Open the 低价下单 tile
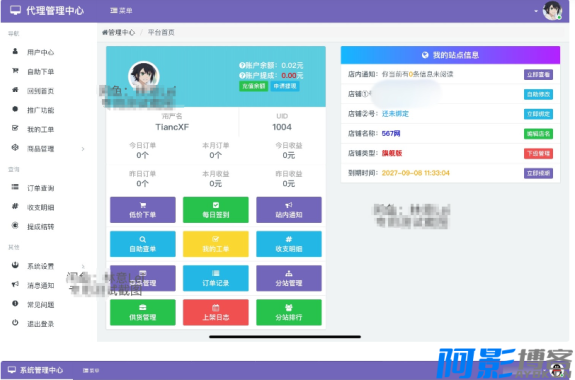This screenshot has height=380, width=575. pos(143,210)
